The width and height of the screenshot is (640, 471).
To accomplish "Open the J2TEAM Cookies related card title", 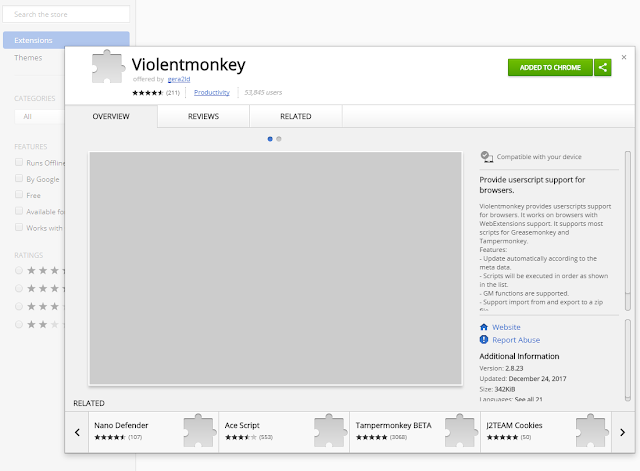I will click(514, 425).
